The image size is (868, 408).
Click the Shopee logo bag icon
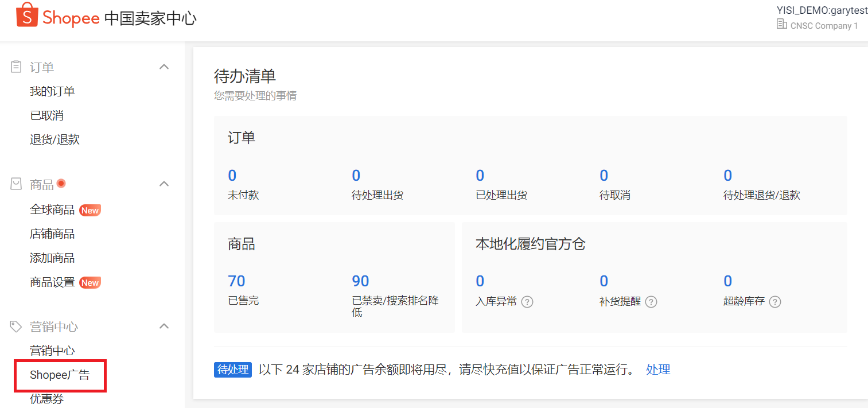point(26,15)
